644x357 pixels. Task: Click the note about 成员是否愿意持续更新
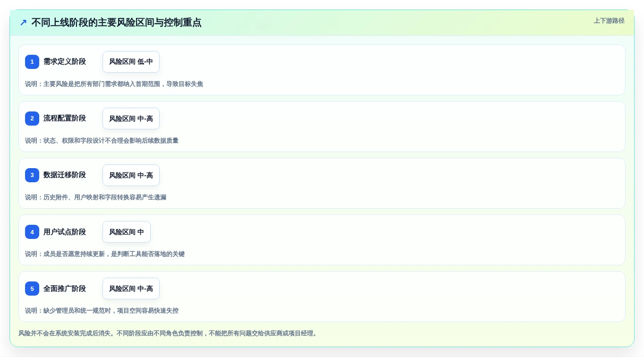105,254
